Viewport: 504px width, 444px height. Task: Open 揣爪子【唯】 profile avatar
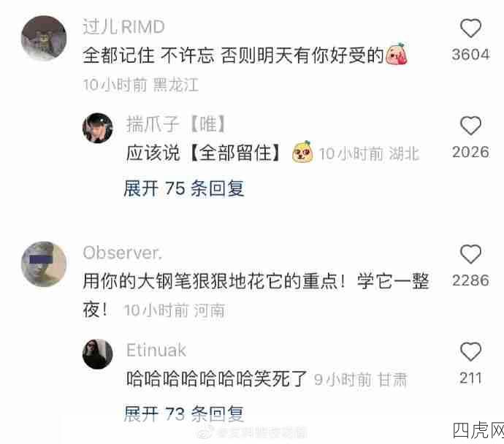pos(98,128)
